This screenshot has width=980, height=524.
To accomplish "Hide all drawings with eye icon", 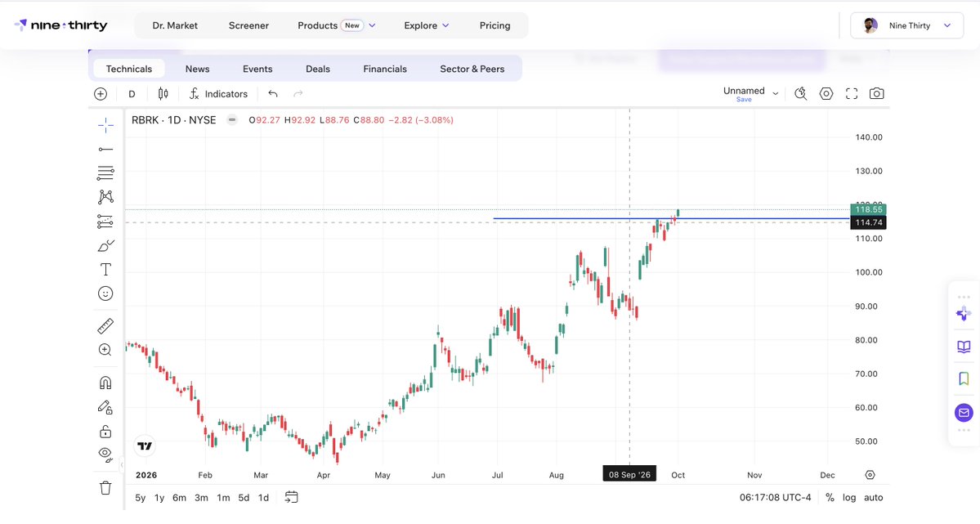I will tap(105, 454).
